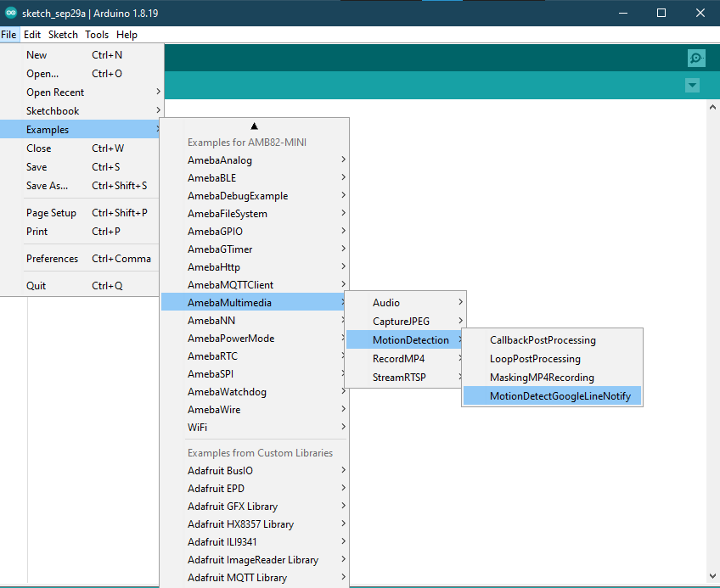This screenshot has width=720, height=588.
Task: Open the Audio multimedia submenu
Action: [406, 303]
